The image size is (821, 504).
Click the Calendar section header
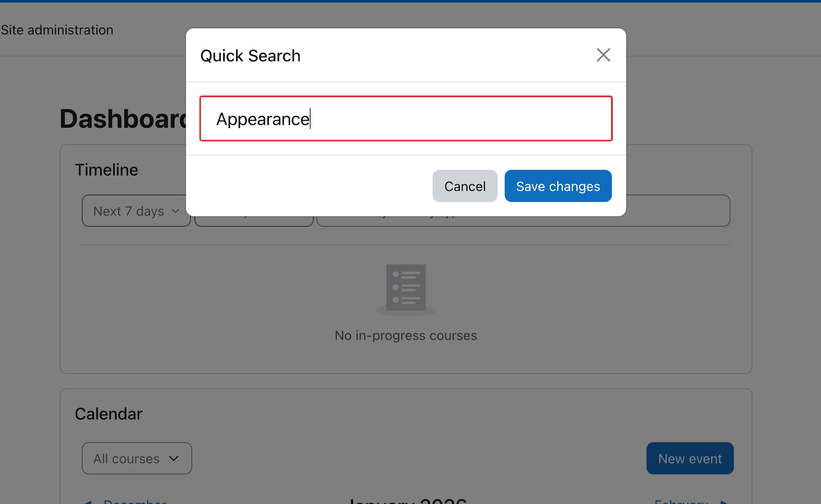108,413
